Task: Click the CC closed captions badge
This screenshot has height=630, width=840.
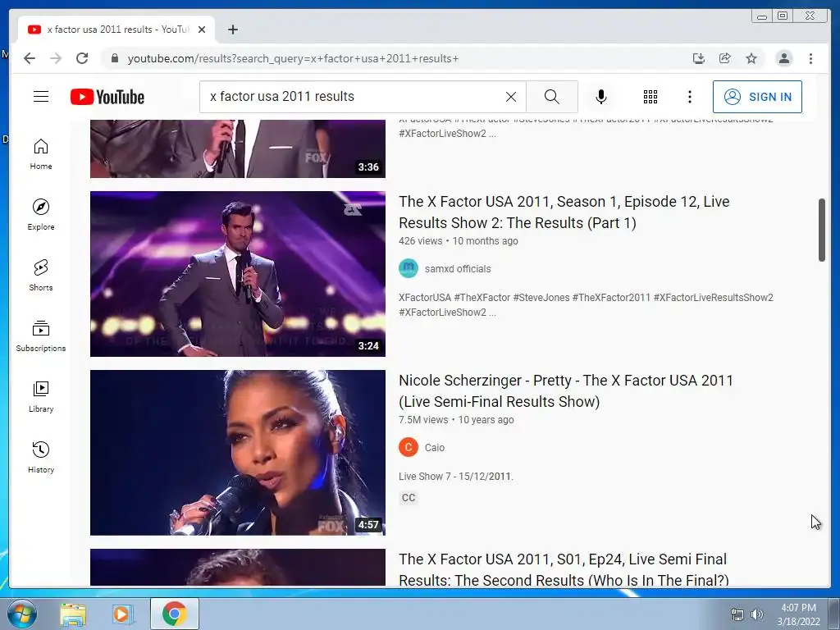Action: pos(409,498)
